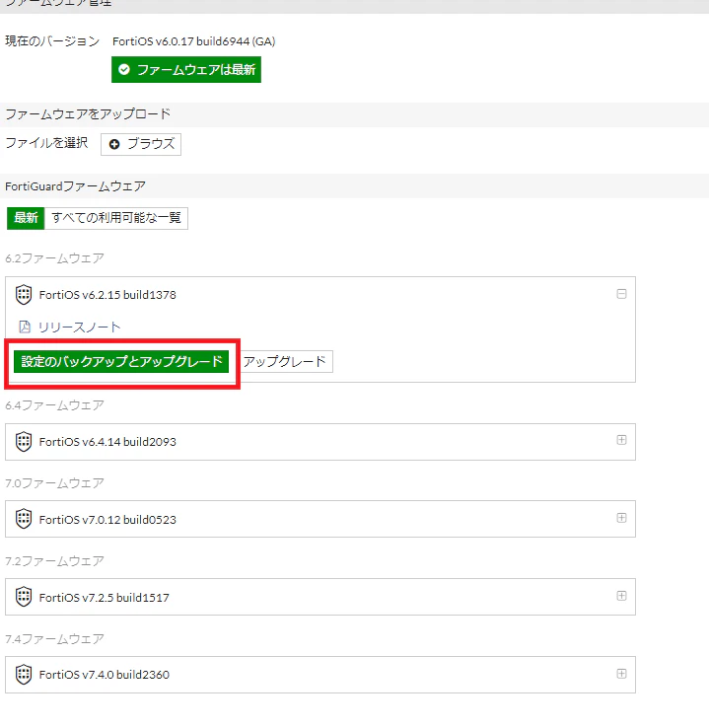This screenshot has width=709, height=728.
Task: Expand the FortiOS v7.2.5 build1517 panel
Action: click(621, 596)
